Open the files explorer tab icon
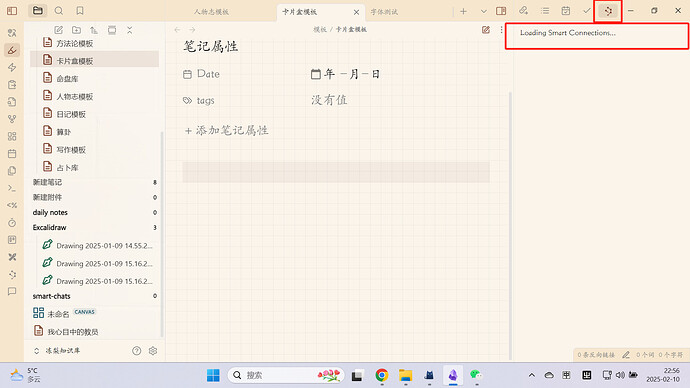The image size is (690, 388). (x=38, y=11)
